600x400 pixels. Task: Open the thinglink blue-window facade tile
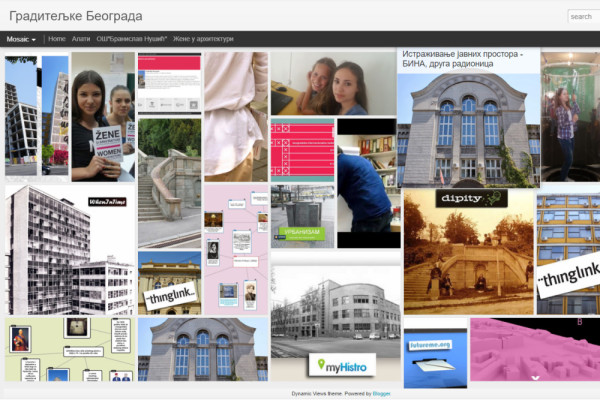pos(568,251)
